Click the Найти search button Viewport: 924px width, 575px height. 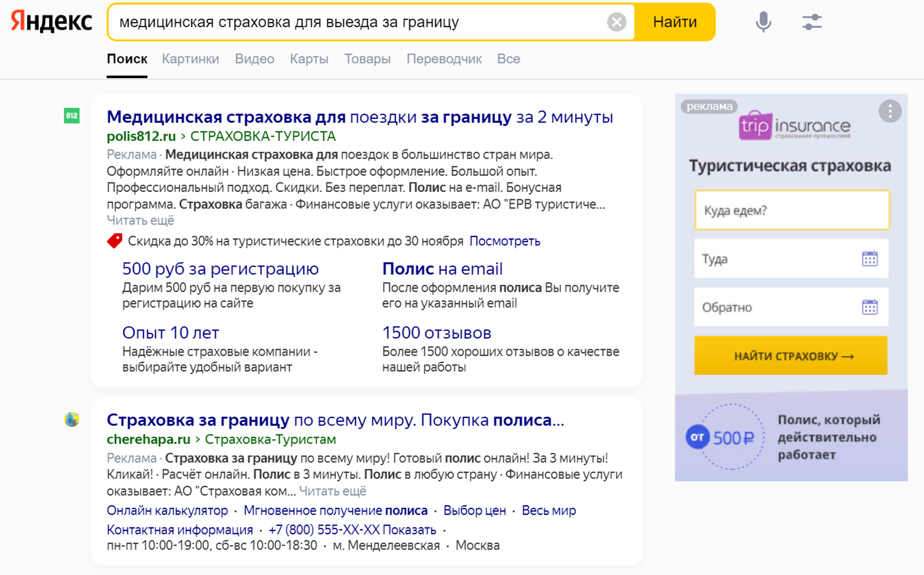pyautogui.click(x=675, y=22)
